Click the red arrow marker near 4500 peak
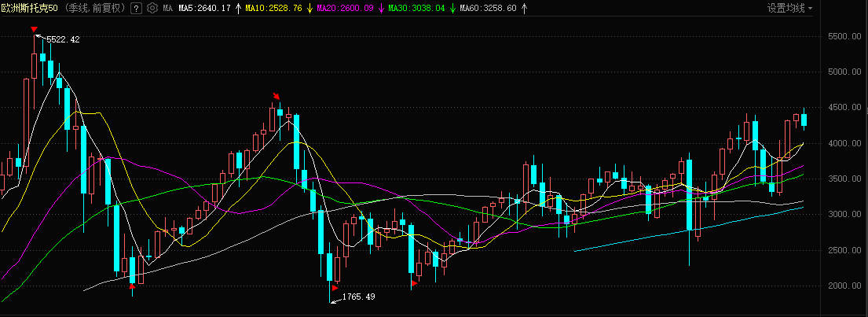 pos(276,98)
